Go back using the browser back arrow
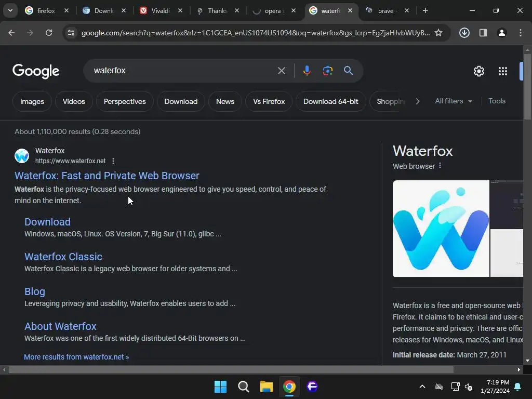Viewport: 532px width, 399px height. click(11, 33)
